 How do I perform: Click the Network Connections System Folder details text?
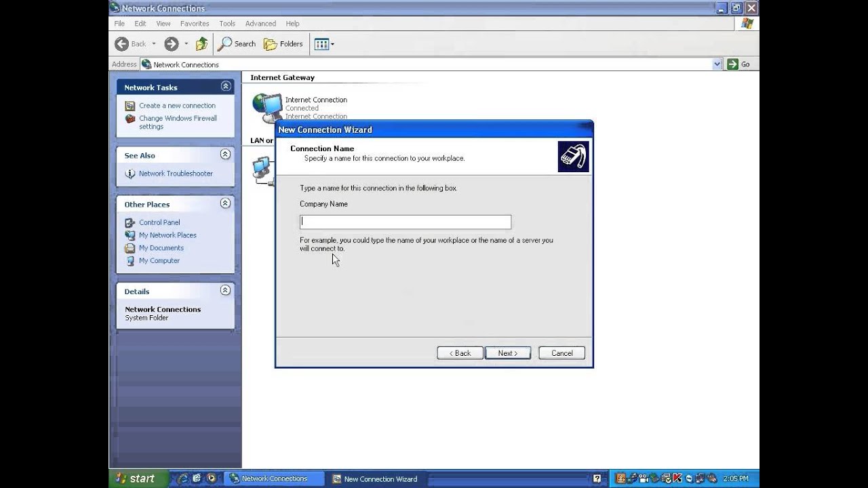163,313
